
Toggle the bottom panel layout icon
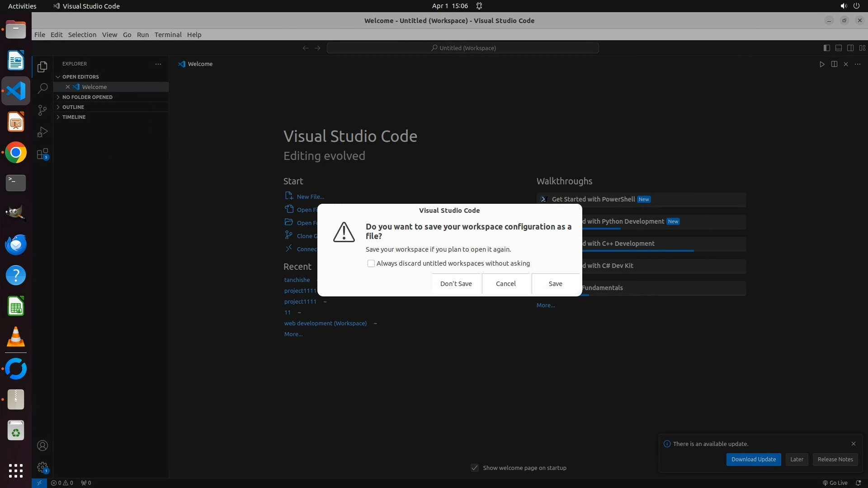point(838,48)
